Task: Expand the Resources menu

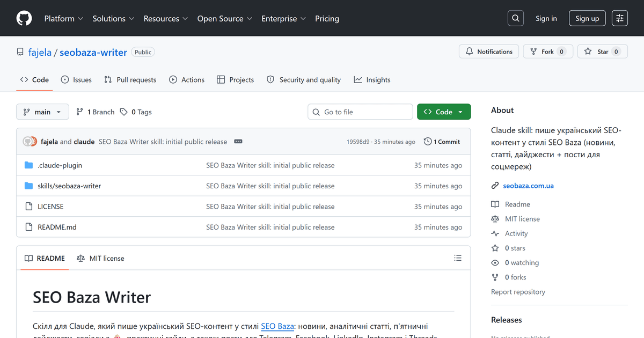Action: click(x=166, y=18)
